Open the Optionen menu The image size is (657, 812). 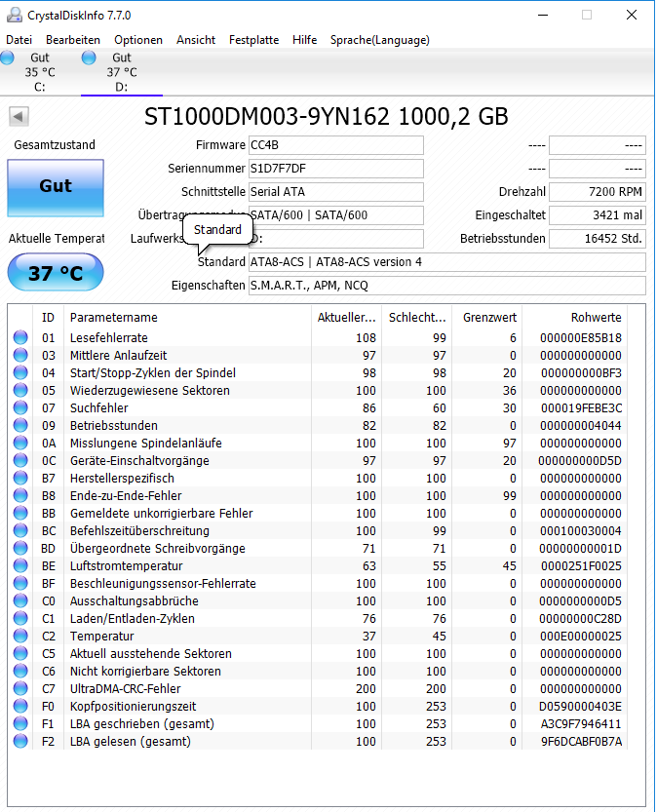(138, 40)
